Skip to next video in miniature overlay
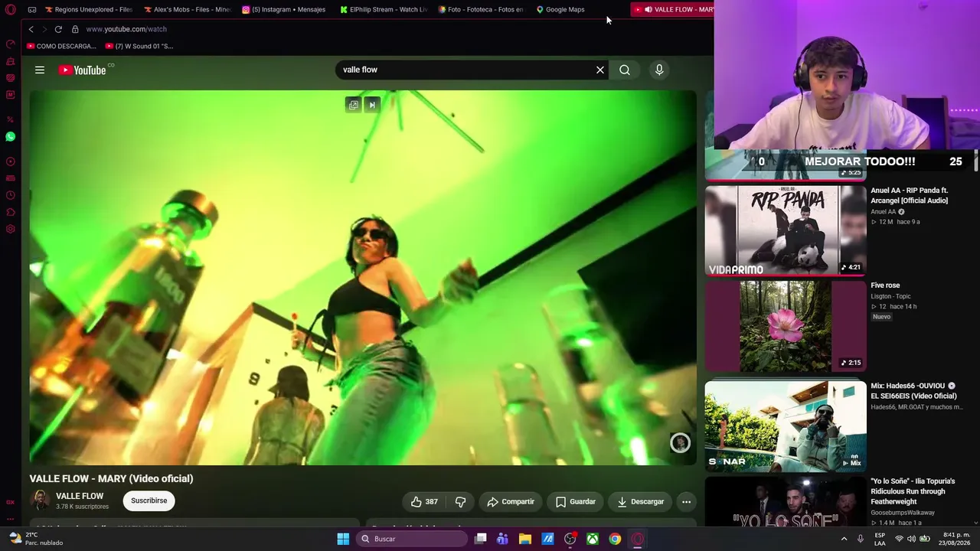Viewport: 980px width, 551px height. click(x=372, y=105)
